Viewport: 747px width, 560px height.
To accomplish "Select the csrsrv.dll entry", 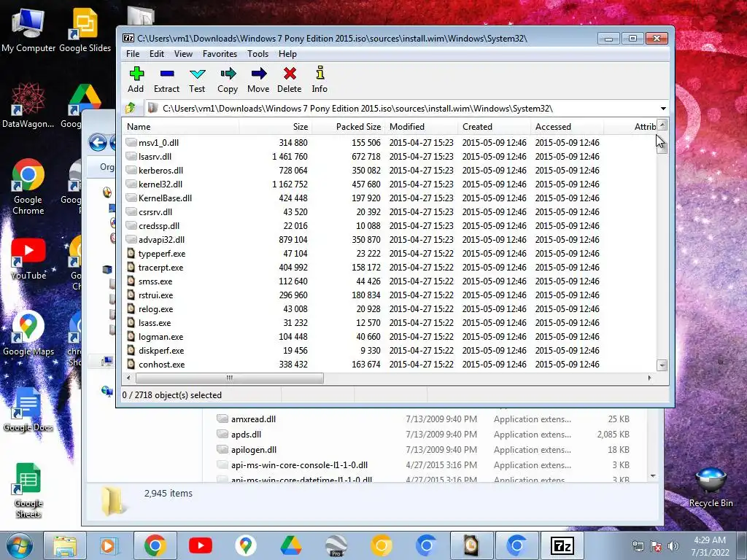I will [389, 212].
